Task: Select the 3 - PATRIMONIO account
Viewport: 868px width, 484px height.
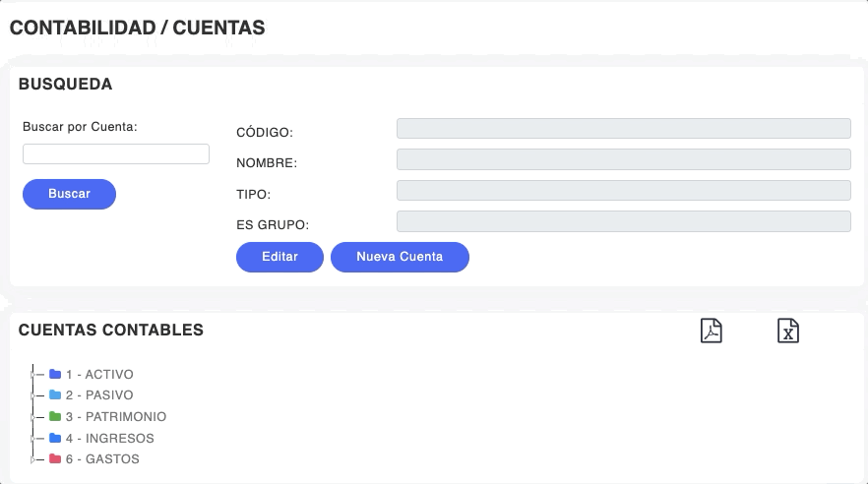Action: [x=116, y=417]
